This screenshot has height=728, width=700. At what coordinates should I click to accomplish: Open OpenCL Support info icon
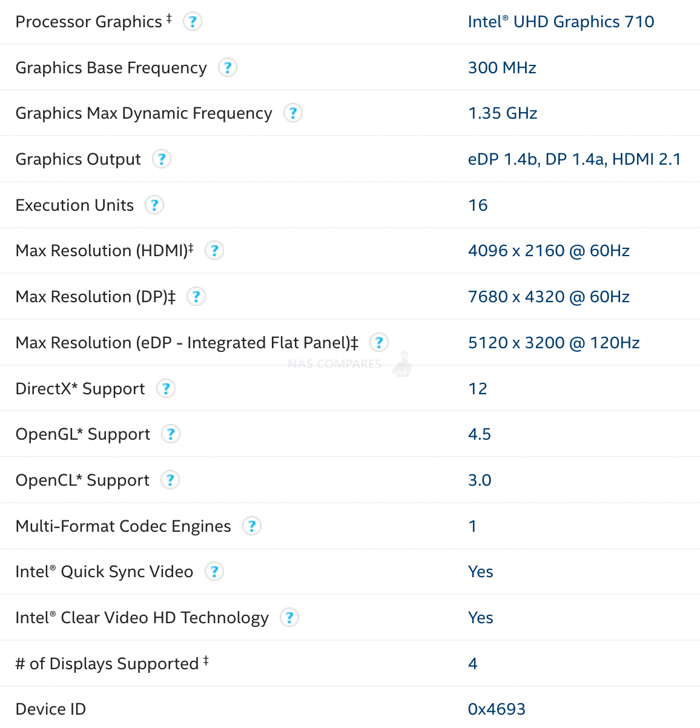tap(170, 480)
